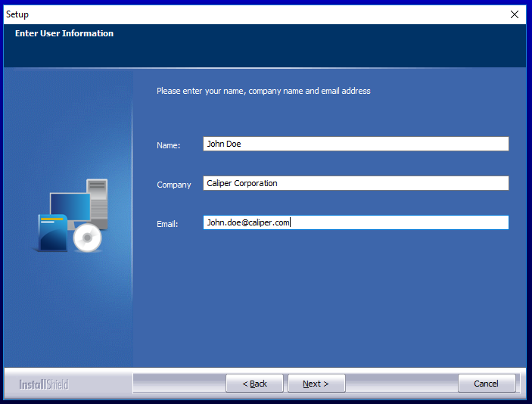The image size is (532, 404).
Task: Click the Next button to continue
Action: click(316, 384)
